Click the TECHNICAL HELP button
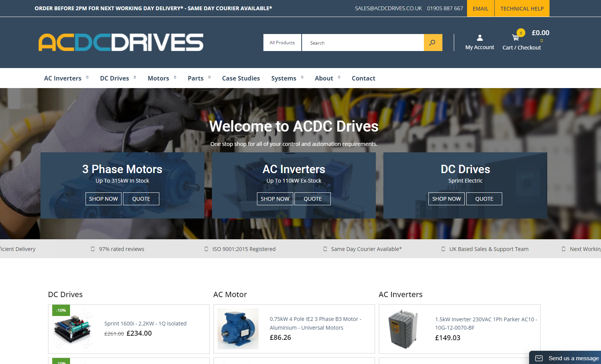The height and width of the screenshot is (364, 601). 522,8
